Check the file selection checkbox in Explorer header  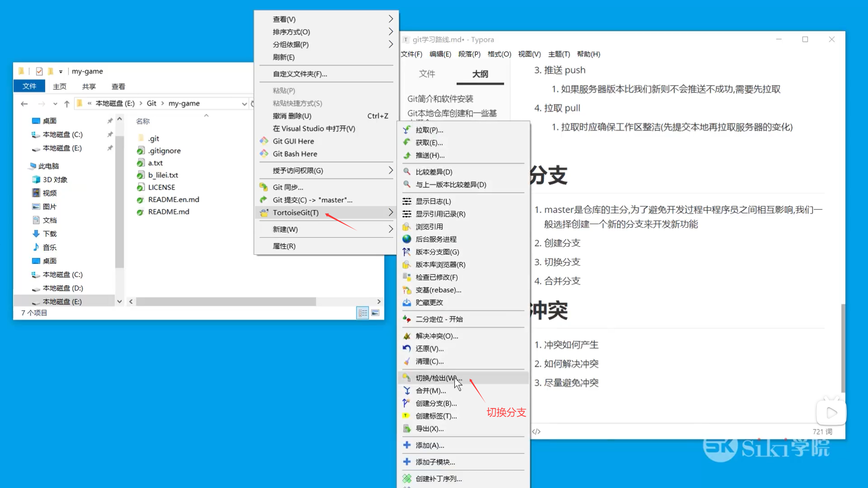coord(39,71)
